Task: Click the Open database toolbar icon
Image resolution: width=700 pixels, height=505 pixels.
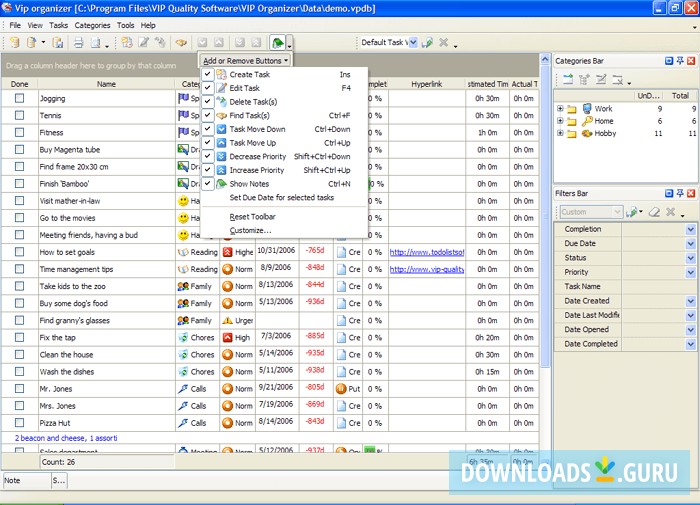Action: pyautogui.click(x=32, y=43)
